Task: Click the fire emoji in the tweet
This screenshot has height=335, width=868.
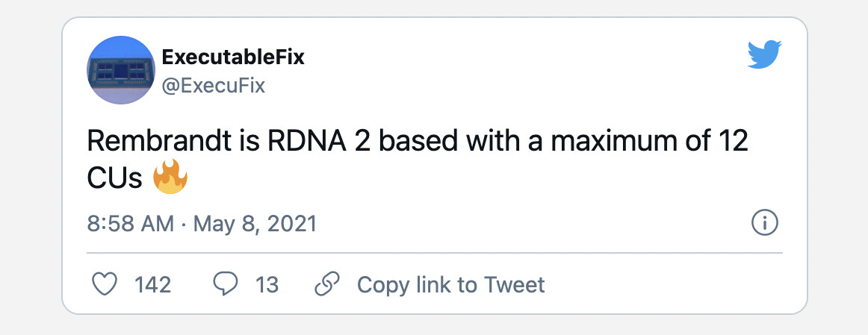Action: coord(170,176)
